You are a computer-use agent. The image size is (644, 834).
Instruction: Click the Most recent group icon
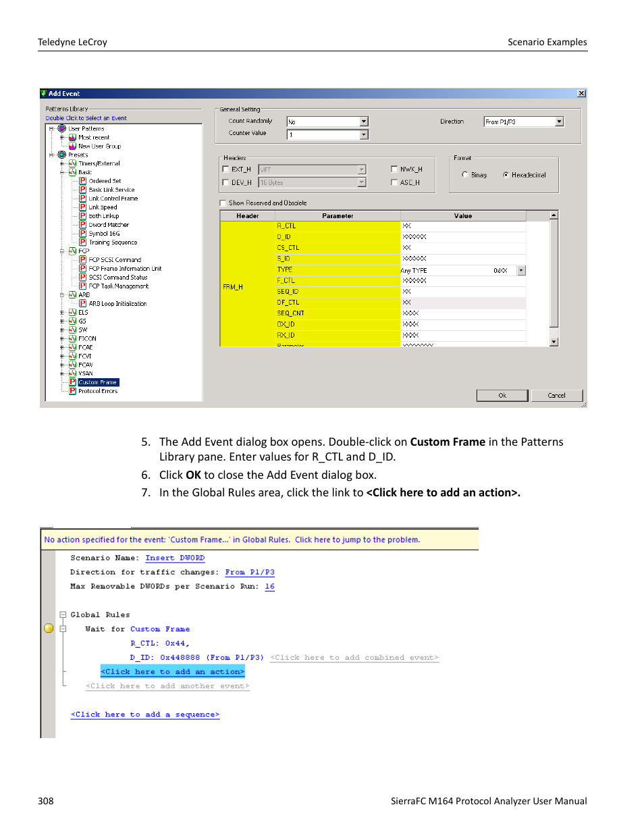(x=72, y=137)
